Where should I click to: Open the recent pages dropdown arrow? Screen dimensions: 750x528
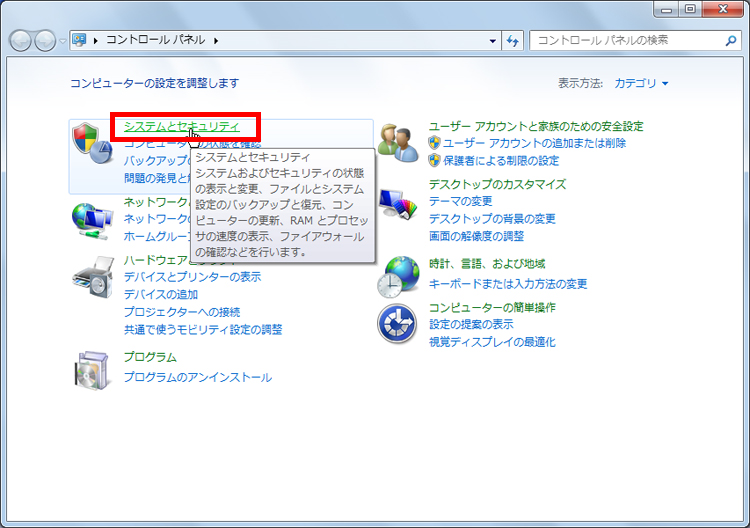pyautogui.click(x=62, y=41)
